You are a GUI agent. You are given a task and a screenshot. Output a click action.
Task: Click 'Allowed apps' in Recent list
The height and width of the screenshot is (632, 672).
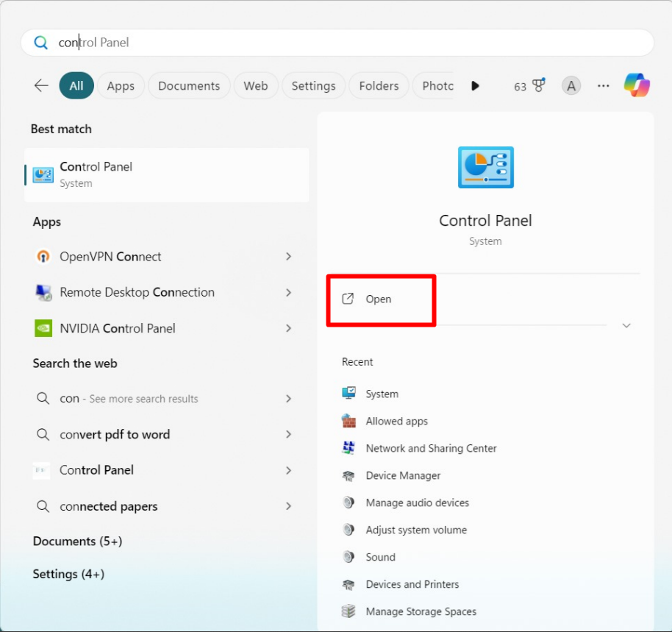click(397, 421)
